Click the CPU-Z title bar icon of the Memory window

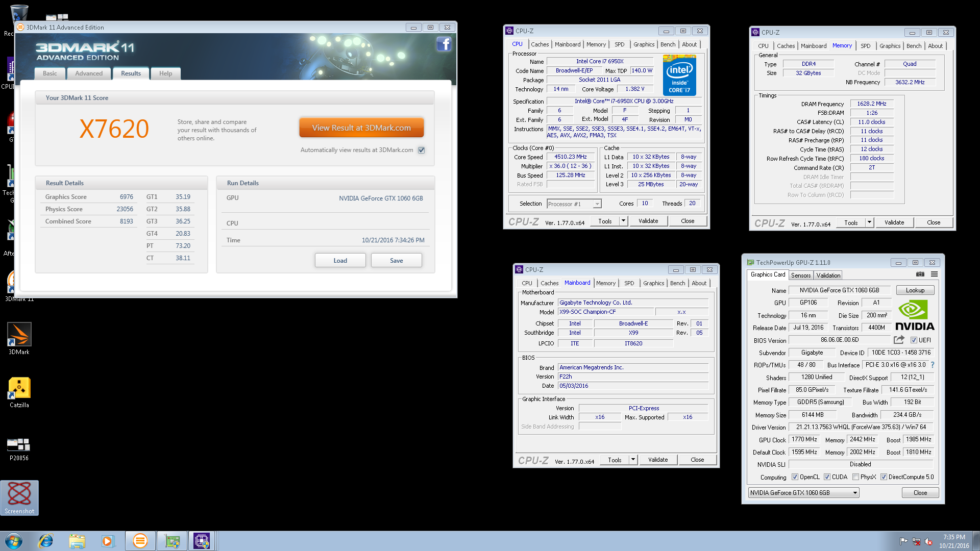755,32
